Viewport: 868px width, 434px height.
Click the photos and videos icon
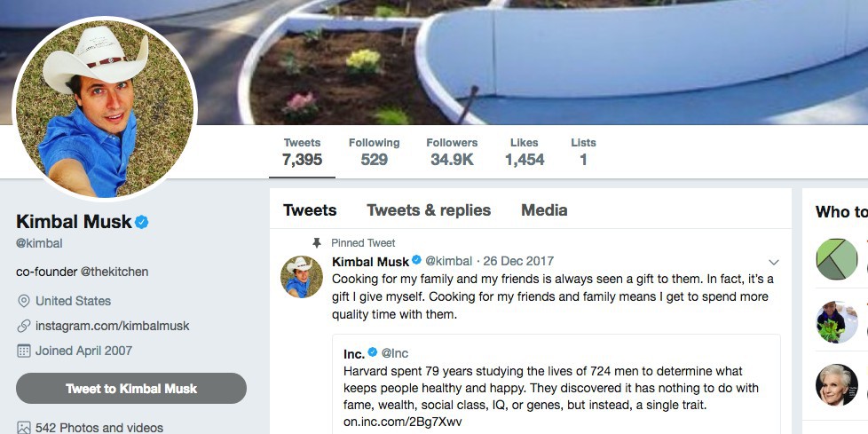click(x=24, y=428)
